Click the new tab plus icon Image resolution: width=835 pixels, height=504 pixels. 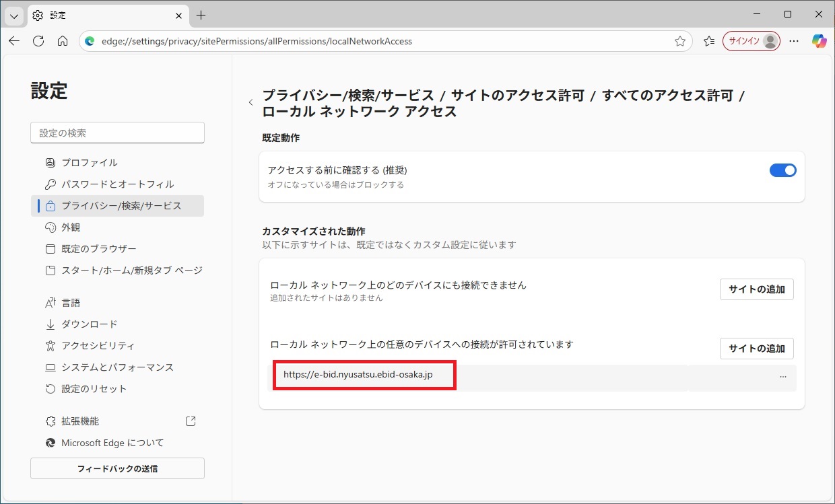click(x=201, y=15)
